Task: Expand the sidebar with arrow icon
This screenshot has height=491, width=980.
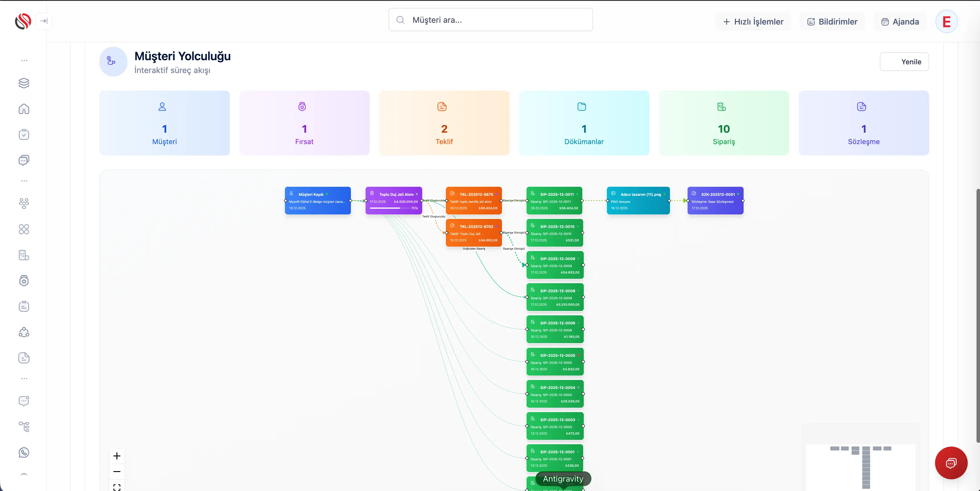Action: pos(44,21)
